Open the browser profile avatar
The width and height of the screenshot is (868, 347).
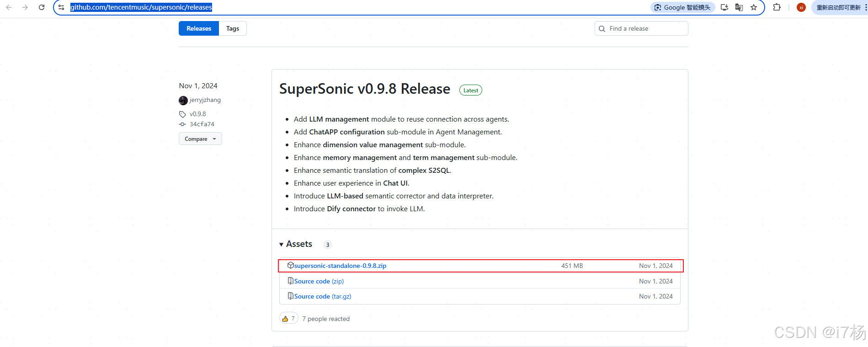click(x=801, y=7)
